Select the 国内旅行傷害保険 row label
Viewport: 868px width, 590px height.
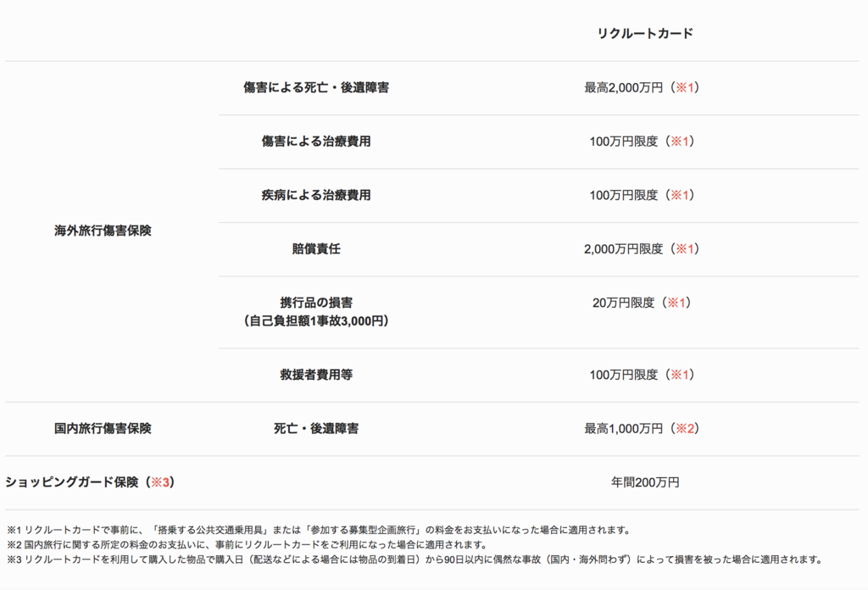tap(103, 428)
